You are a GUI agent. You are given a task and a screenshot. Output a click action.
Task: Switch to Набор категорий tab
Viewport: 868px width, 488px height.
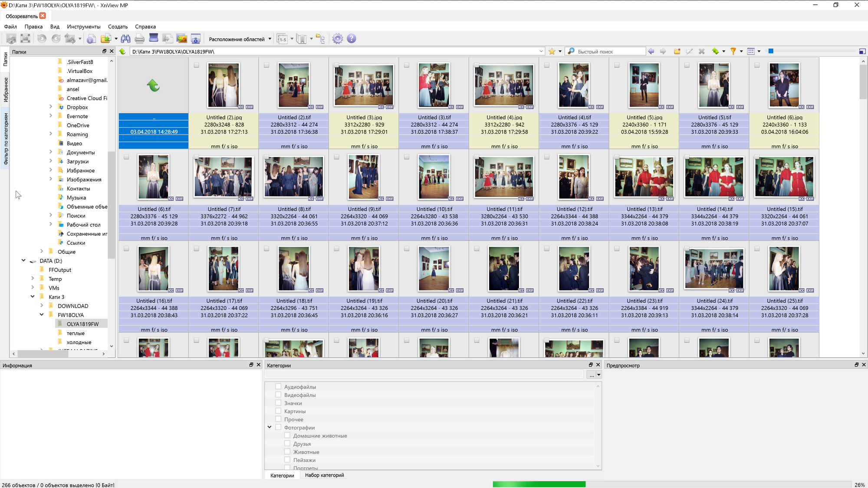(324, 475)
